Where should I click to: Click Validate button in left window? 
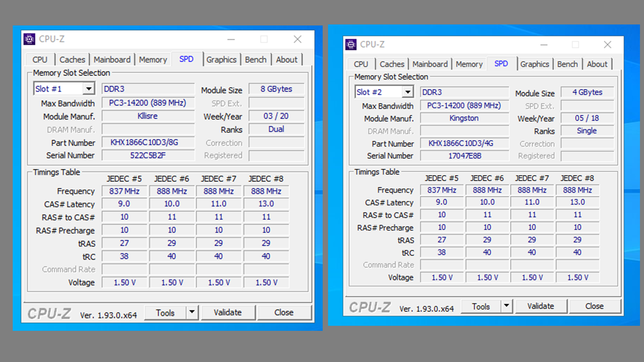228,312
